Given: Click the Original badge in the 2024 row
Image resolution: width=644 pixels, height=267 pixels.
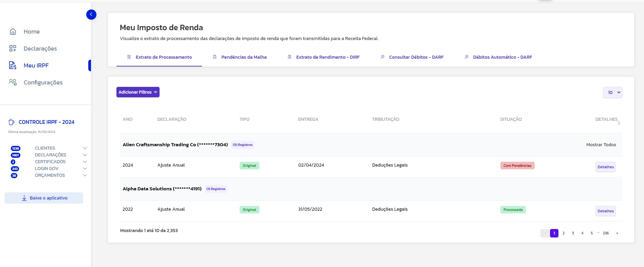Looking at the screenshot, I should tap(250, 166).
